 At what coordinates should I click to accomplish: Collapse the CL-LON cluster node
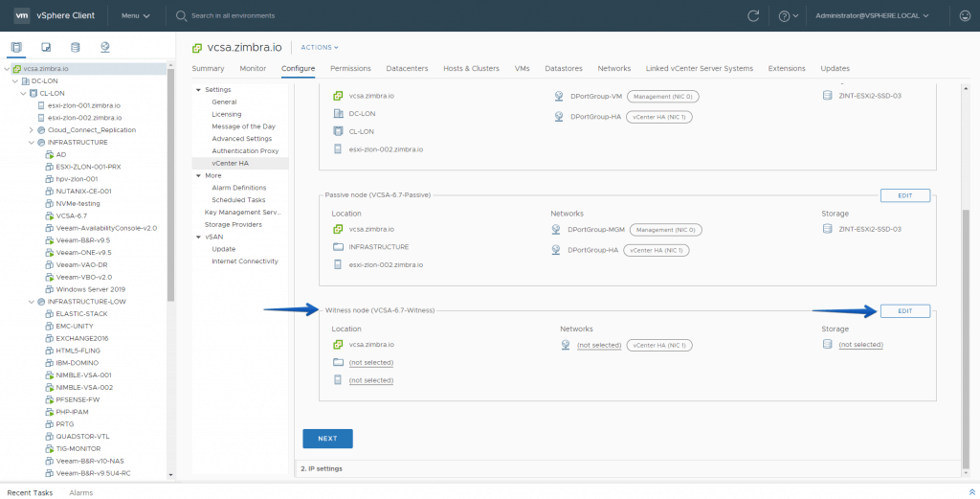coord(23,93)
